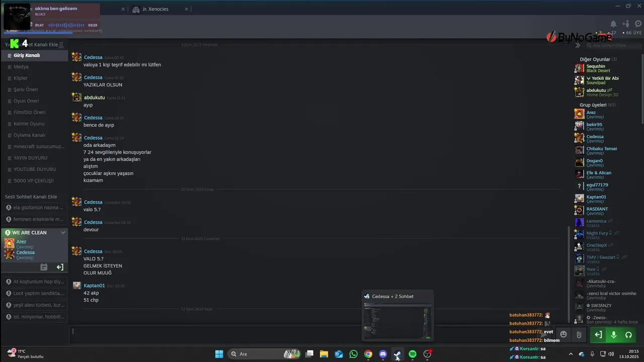Open the Oylama Kanalı channel
This screenshot has height=362, width=644.
pos(34,135)
